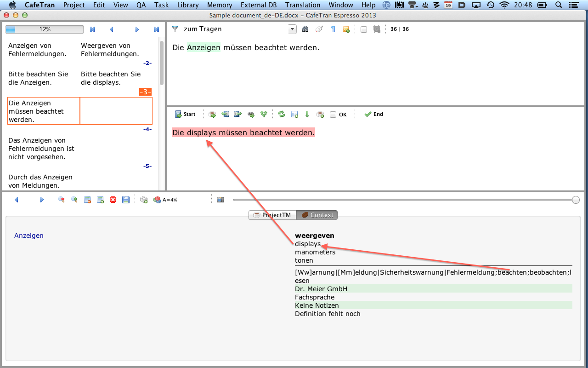Open the QA menu in menu bar
The image size is (588, 368).
click(x=141, y=5)
